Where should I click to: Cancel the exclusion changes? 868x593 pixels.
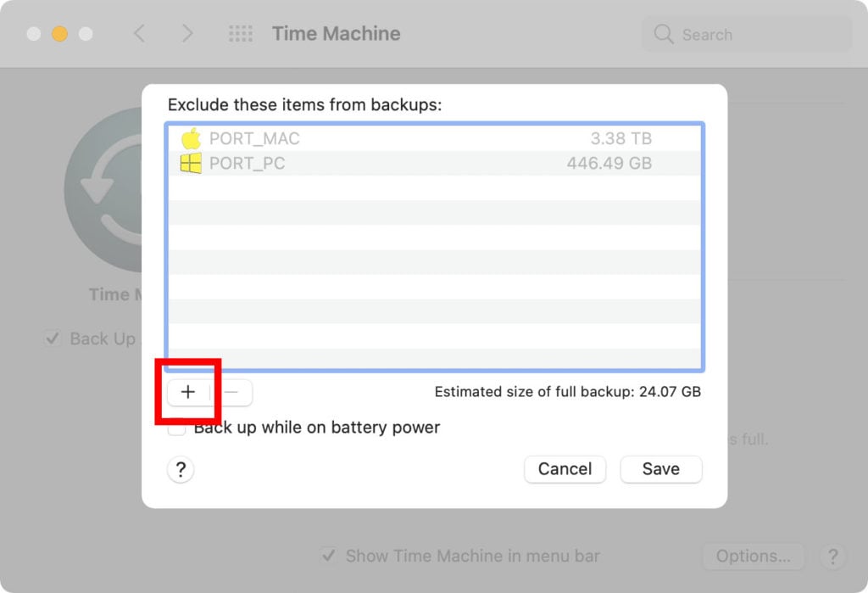[x=565, y=468]
